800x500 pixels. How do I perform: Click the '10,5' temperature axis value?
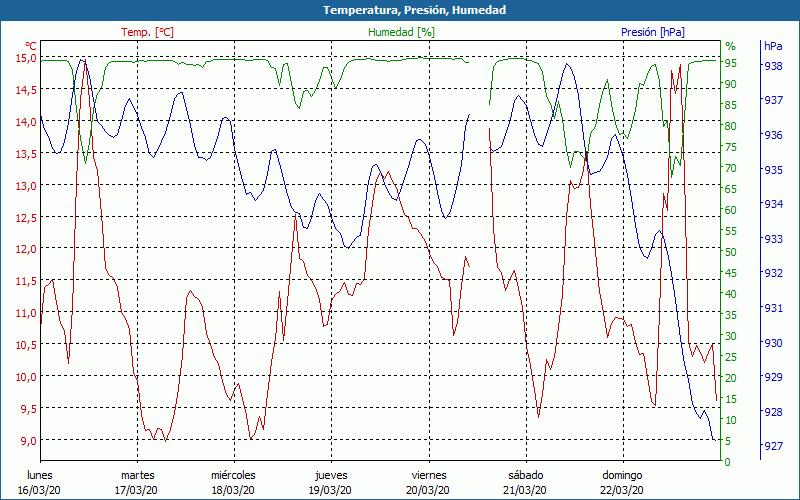tap(26, 344)
